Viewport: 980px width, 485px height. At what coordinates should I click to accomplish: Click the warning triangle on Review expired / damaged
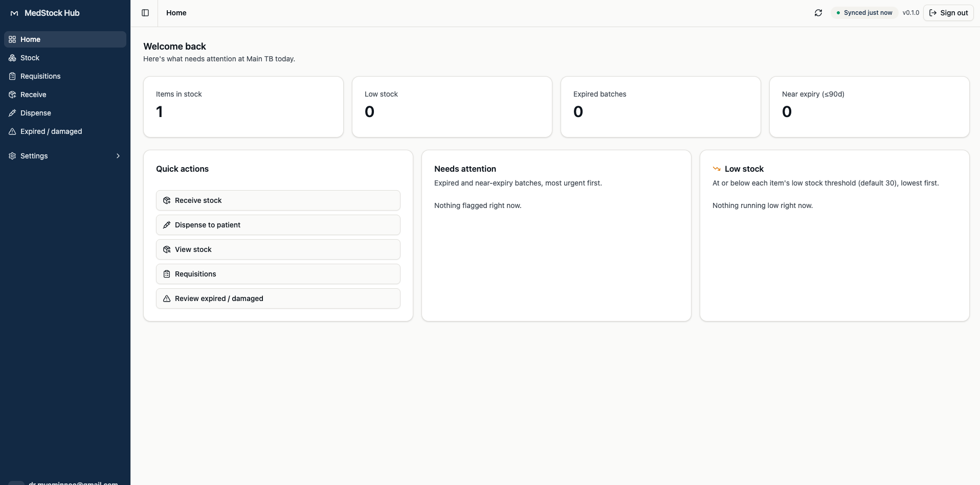[x=167, y=298]
